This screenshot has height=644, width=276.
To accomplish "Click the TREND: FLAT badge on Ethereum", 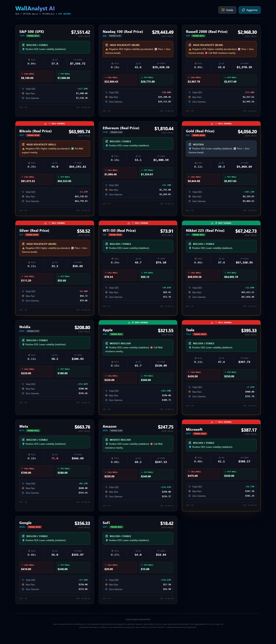I will coord(116,132).
